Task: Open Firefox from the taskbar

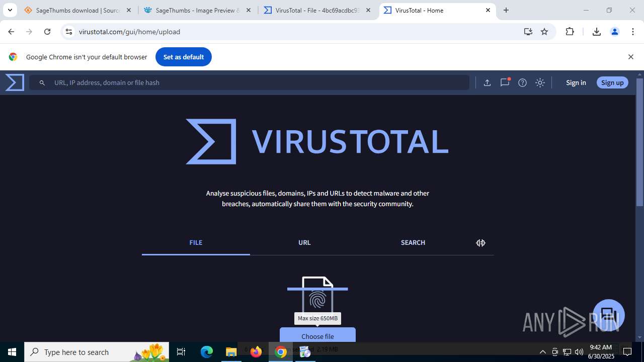Action: tap(256, 352)
